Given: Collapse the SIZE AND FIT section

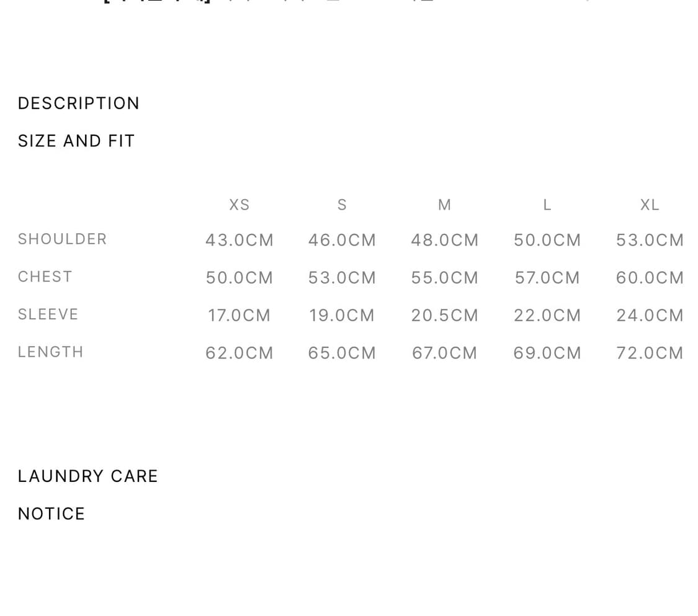Looking at the screenshot, I should tap(76, 141).
